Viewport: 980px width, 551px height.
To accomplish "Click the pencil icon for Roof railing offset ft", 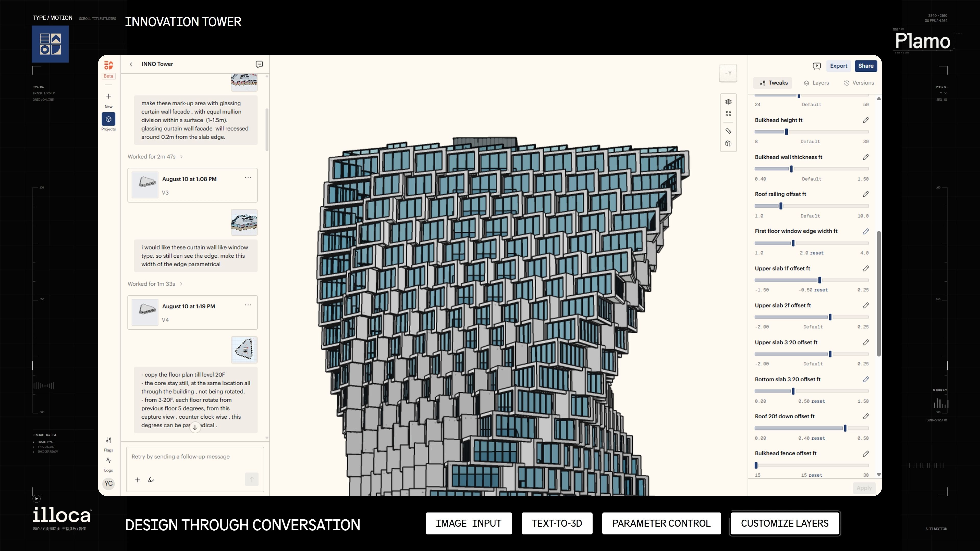I will 865,194.
